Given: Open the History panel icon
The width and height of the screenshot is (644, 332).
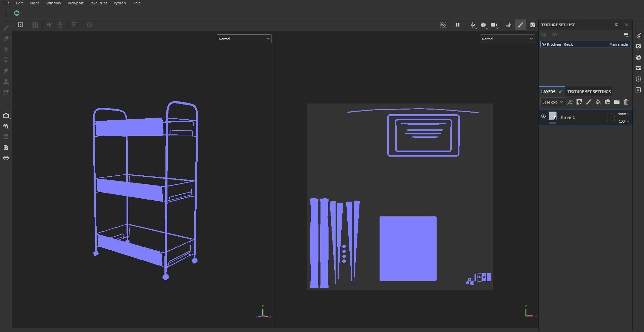Looking at the screenshot, I should pos(638,79).
